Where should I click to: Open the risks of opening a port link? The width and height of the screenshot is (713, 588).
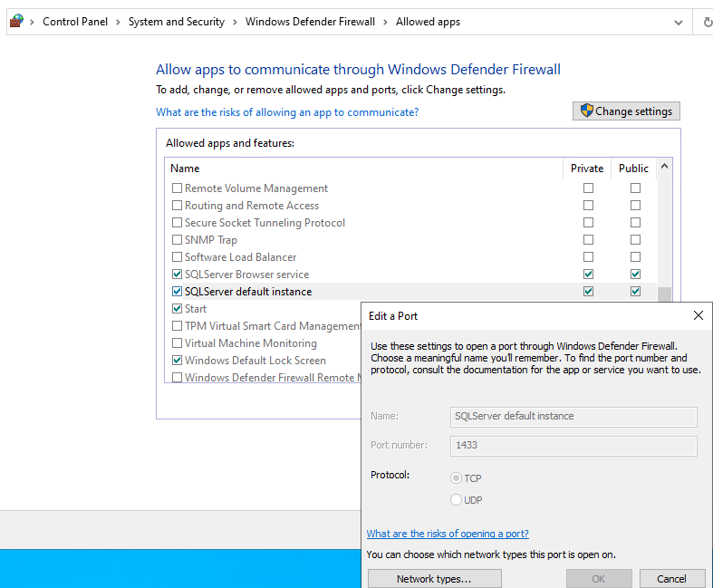tap(448, 534)
